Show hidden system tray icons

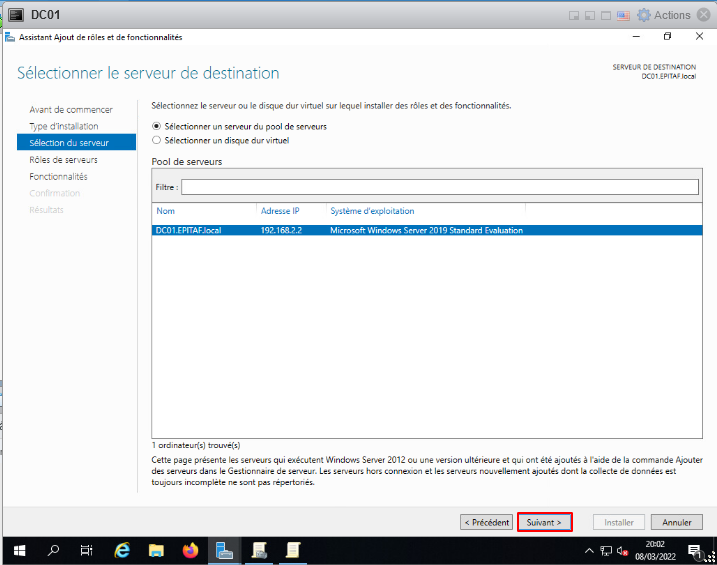pos(589,551)
